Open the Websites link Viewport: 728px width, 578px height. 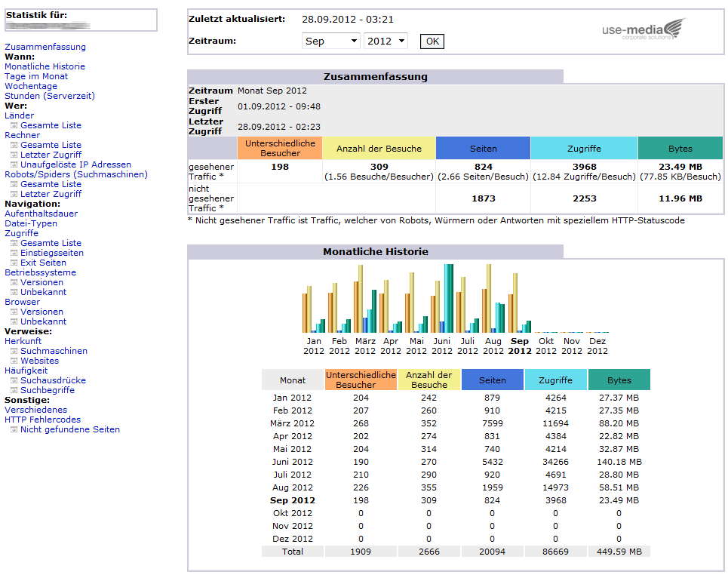point(39,361)
